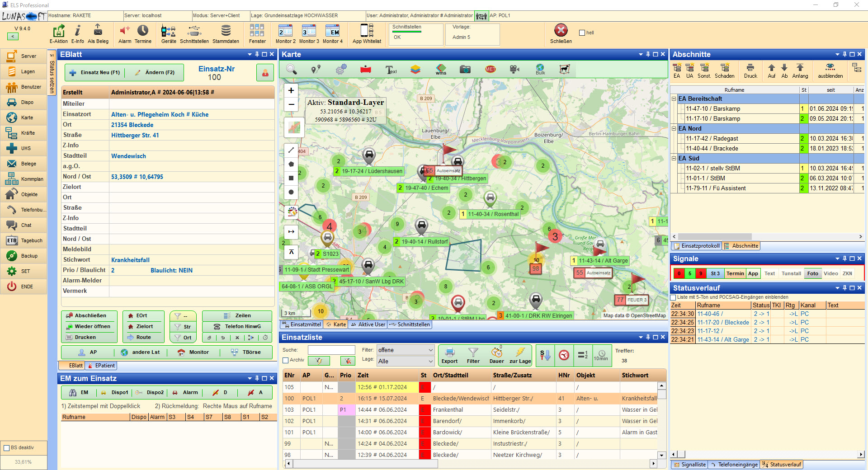
Task: Open the Telefoneingänge tab
Action: point(734,465)
